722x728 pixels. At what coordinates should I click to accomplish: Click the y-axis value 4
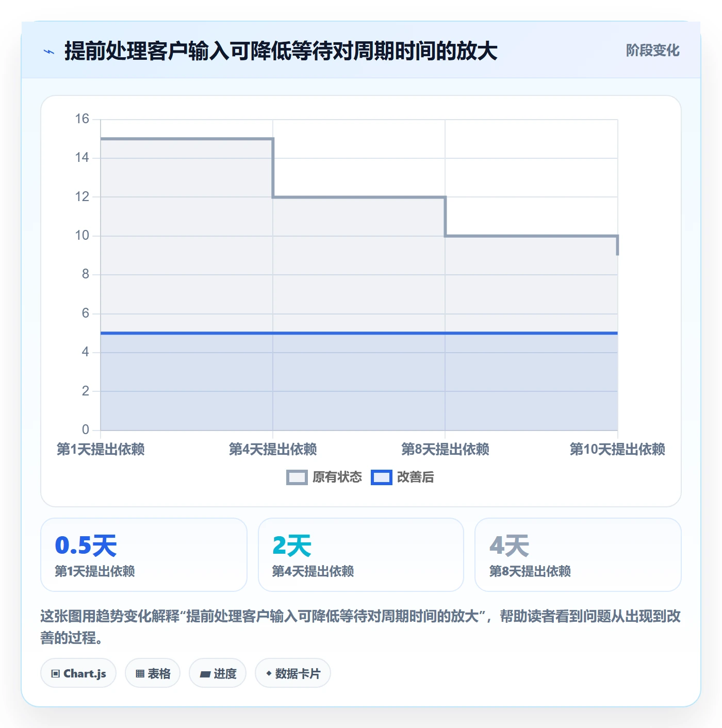click(86, 352)
